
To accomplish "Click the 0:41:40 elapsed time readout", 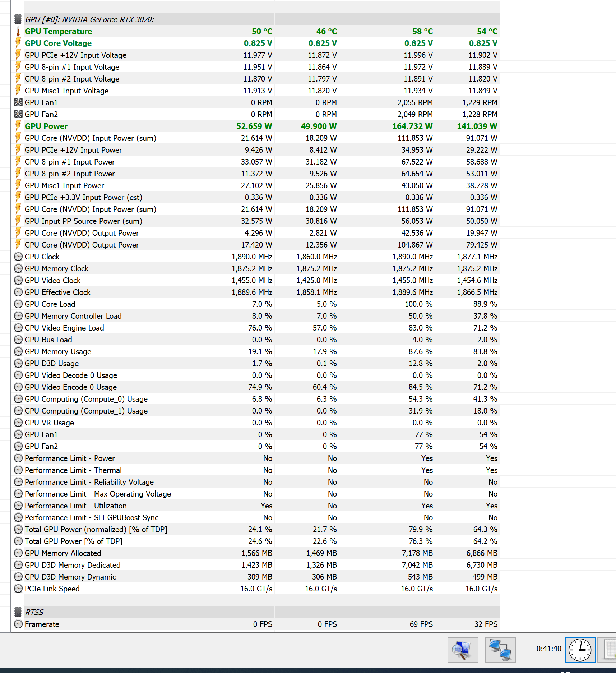I will point(549,649).
